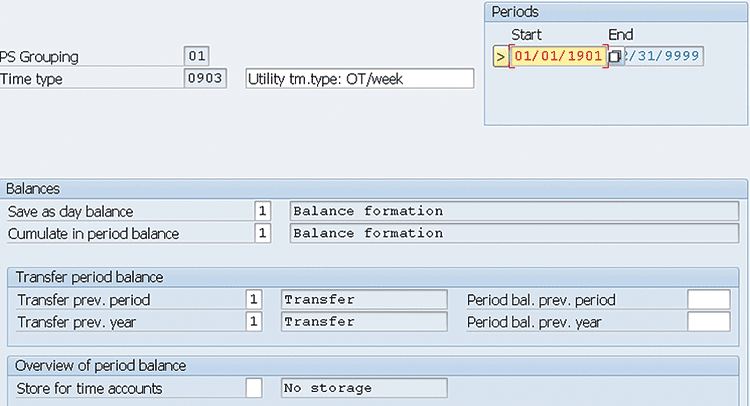Click Transfer text beside Transfer prev. period
The image size is (750, 406).
click(362, 299)
